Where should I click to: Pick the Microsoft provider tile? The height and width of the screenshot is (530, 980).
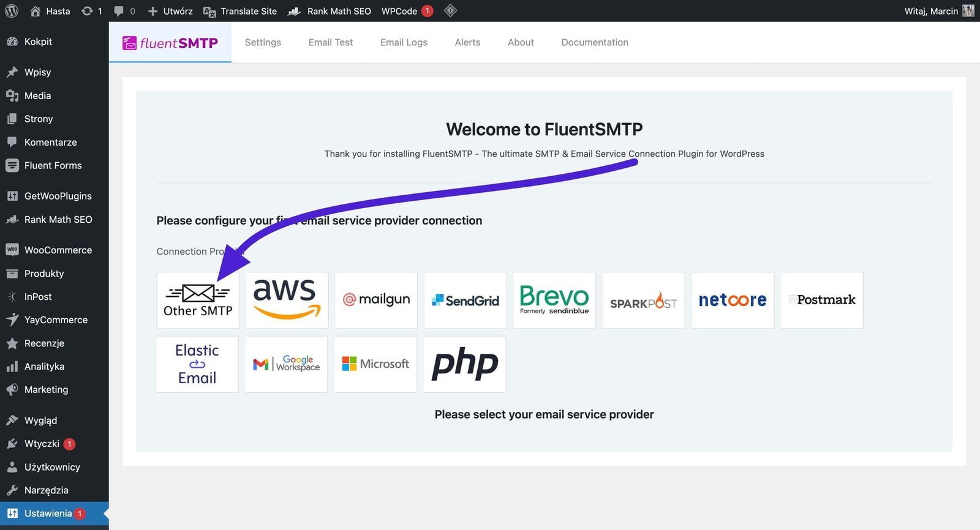(x=375, y=364)
